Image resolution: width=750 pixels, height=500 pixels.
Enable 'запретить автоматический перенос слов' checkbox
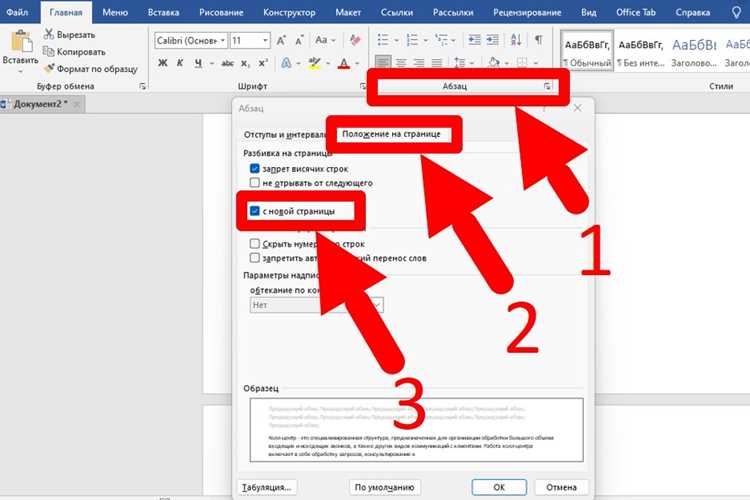pos(254,258)
